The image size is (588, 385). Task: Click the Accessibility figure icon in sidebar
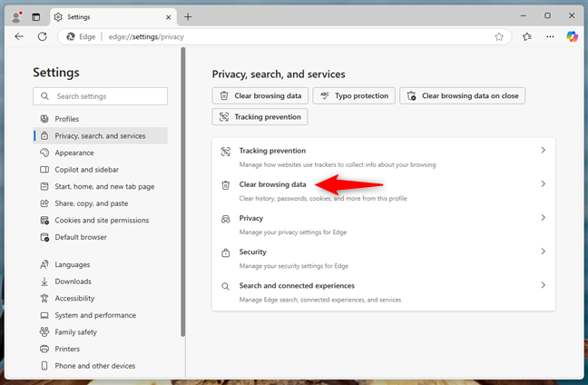coord(44,299)
